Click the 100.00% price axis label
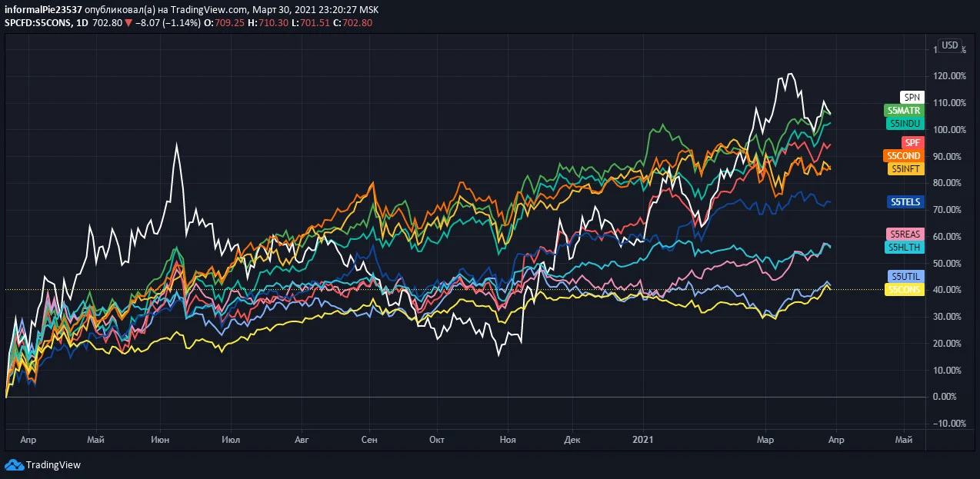The width and height of the screenshot is (980, 479). tap(949, 129)
